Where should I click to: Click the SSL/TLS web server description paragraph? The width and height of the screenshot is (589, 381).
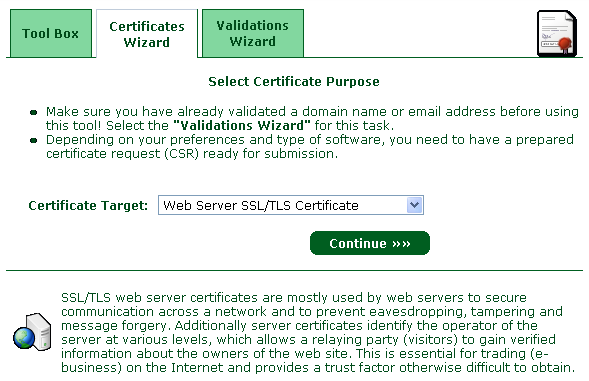(318, 332)
